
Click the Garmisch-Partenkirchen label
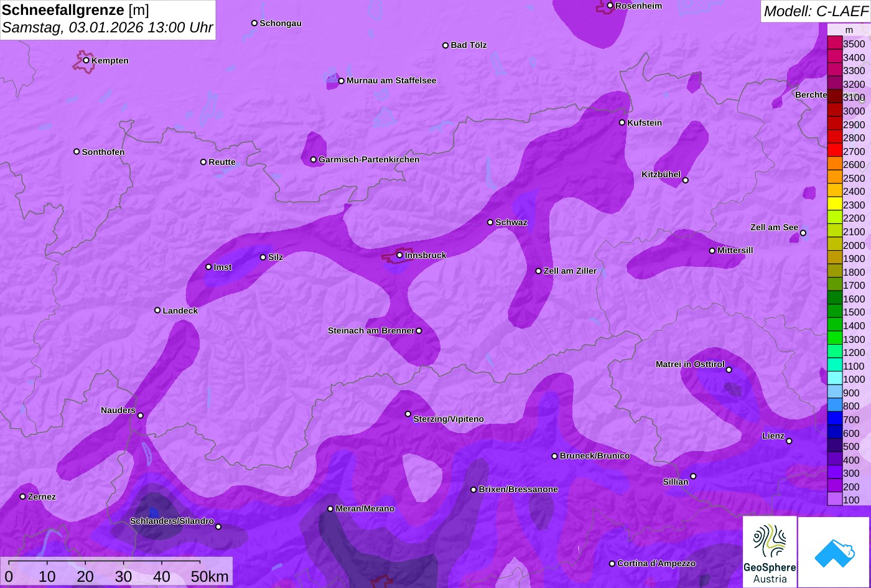[x=369, y=160]
